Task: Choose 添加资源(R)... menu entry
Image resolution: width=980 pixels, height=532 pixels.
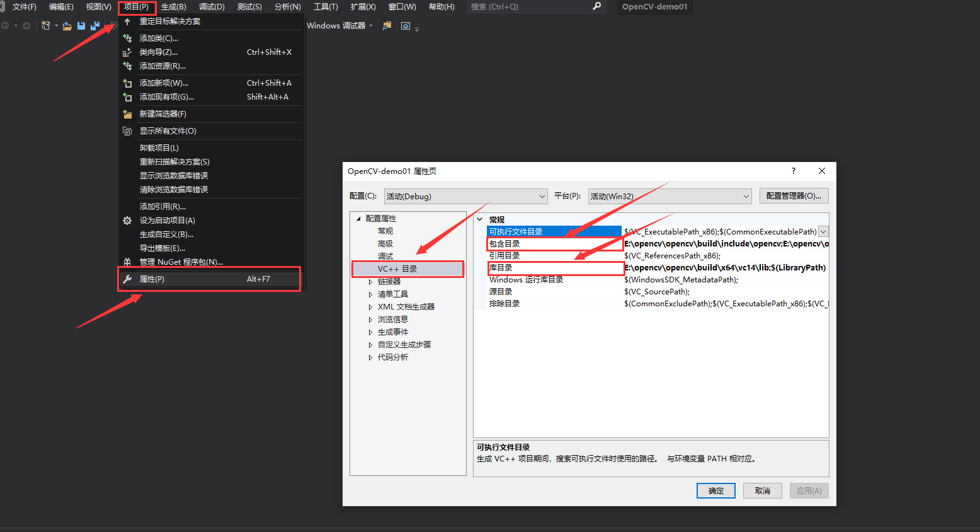Action: pyautogui.click(x=211, y=66)
